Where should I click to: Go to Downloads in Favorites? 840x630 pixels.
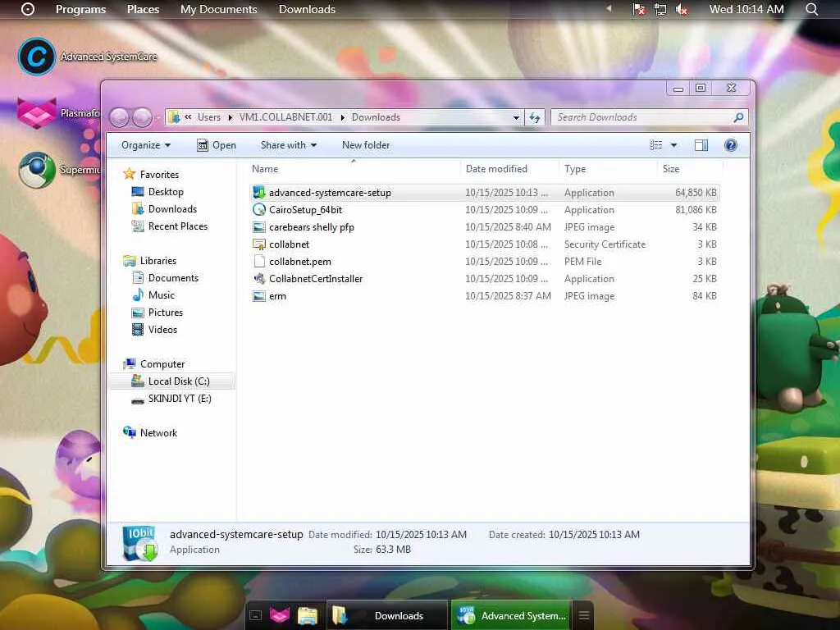click(172, 209)
